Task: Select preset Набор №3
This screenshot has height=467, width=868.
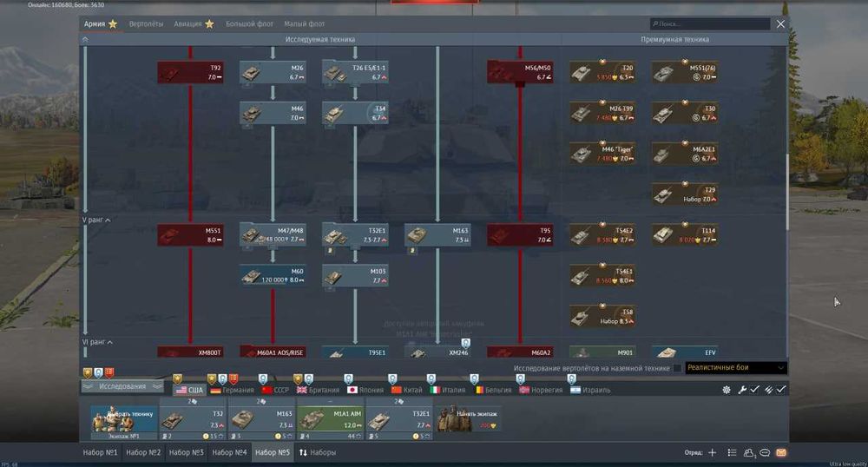Action: (x=187, y=452)
